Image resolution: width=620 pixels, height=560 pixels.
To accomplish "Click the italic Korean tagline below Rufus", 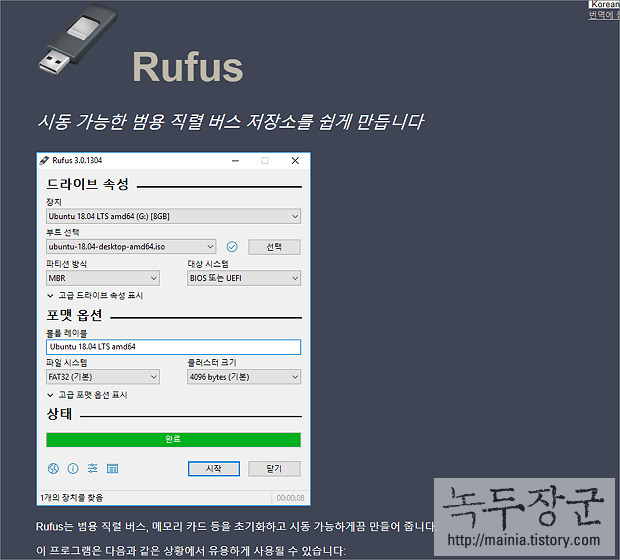I will pos(231,121).
